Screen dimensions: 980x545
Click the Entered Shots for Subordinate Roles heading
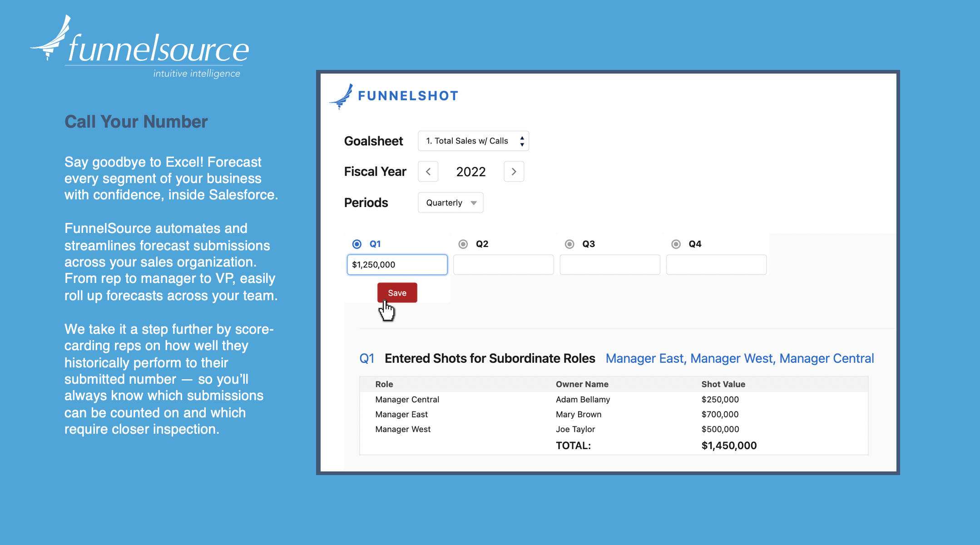pos(490,359)
